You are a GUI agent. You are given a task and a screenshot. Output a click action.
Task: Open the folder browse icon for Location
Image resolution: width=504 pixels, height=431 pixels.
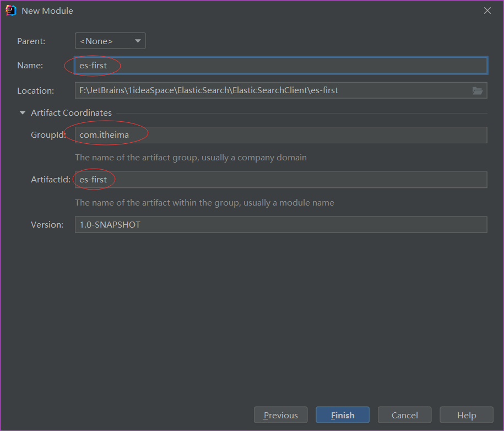[x=478, y=91]
